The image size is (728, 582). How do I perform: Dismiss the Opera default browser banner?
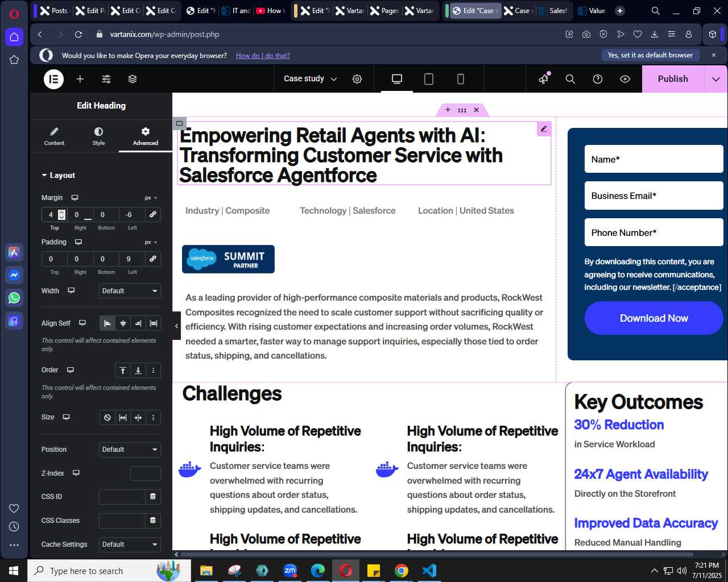tap(714, 55)
